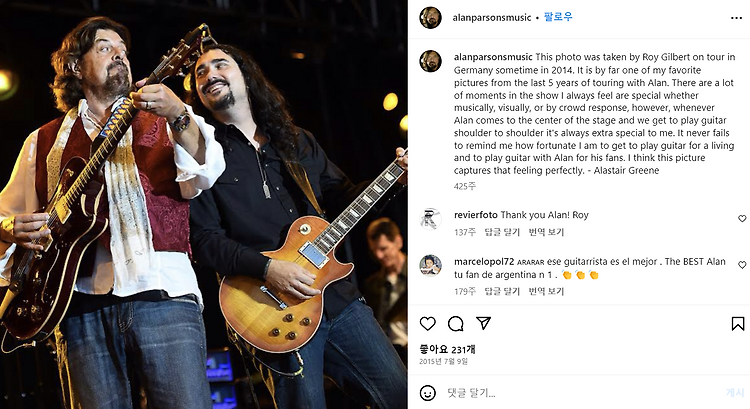
Task: Click the concert photo of the guitarists
Action: pyautogui.click(x=204, y=204)
